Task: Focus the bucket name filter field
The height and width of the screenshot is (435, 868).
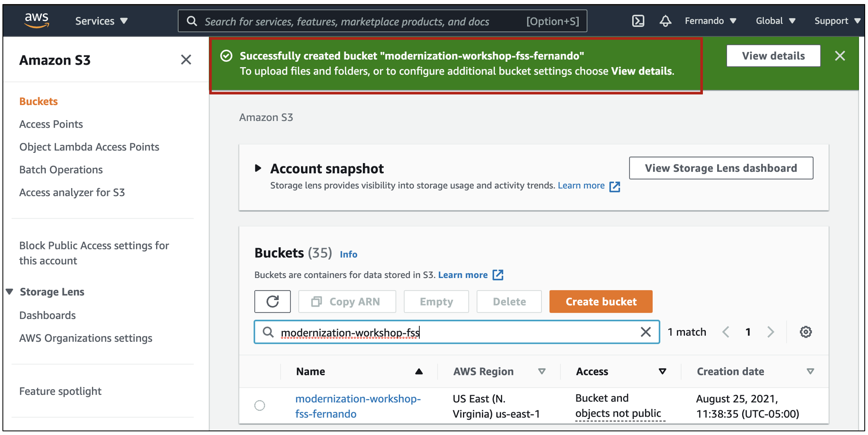Action: pos(457,332)
